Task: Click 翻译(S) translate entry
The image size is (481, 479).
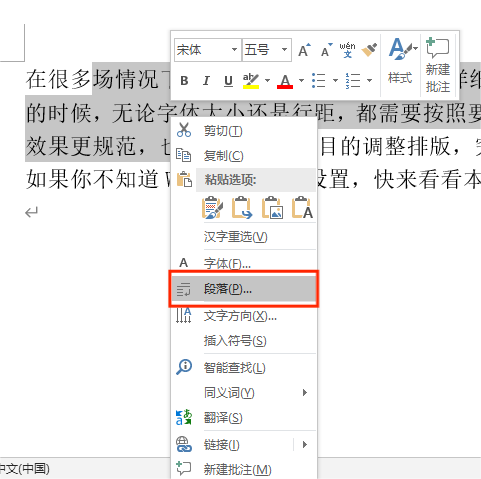Action: coord(243,418)
